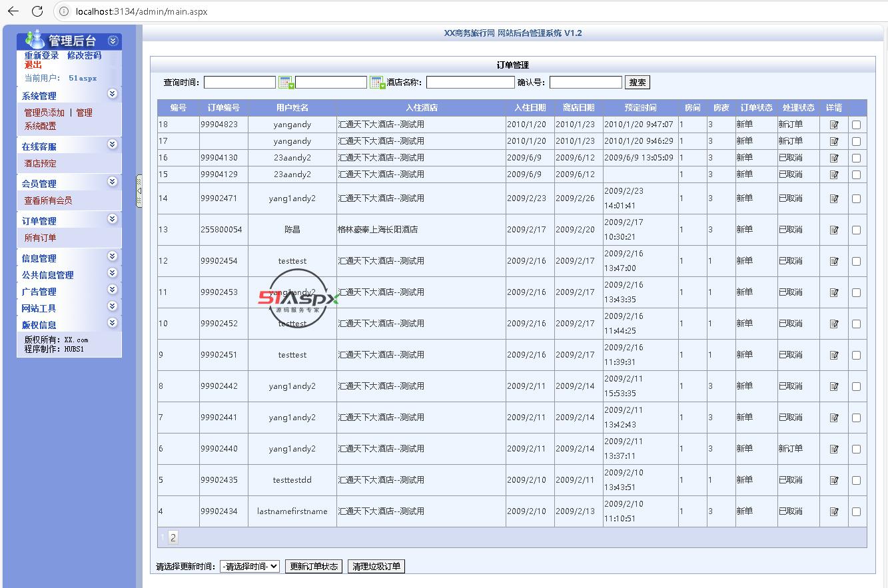Click the 更新订单状态 button
This screenshot has width=888, height=588.
(x=314, y=566)
